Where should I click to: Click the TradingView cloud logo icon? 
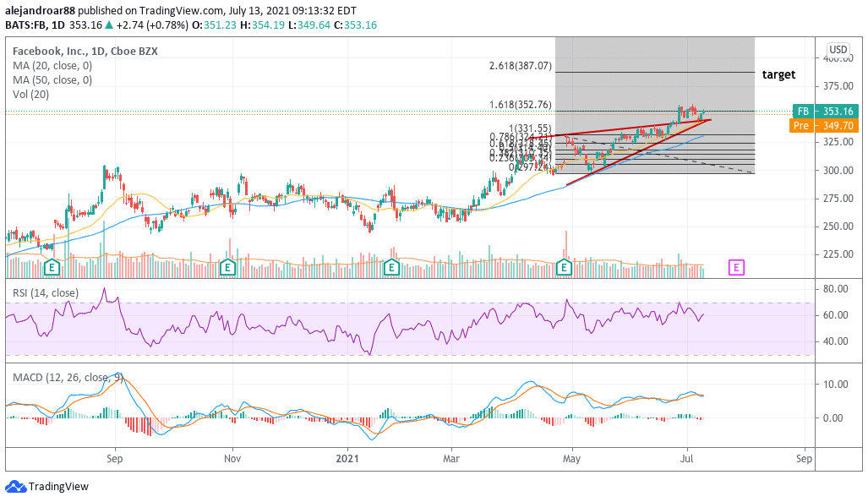coord(15,487)
